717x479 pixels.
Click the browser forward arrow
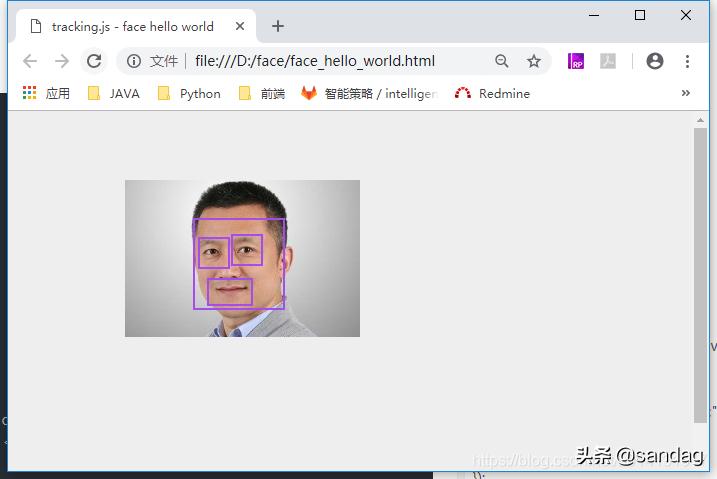(62, 61)
